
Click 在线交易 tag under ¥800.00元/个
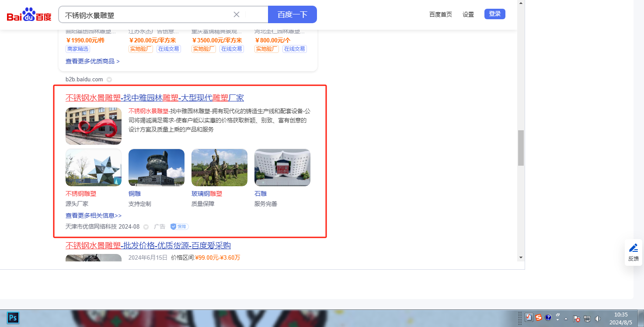point(295,49)
